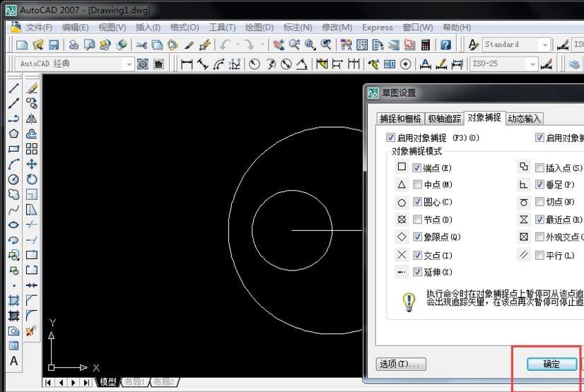Jump to the first layout tab arrow

[47, 382]
